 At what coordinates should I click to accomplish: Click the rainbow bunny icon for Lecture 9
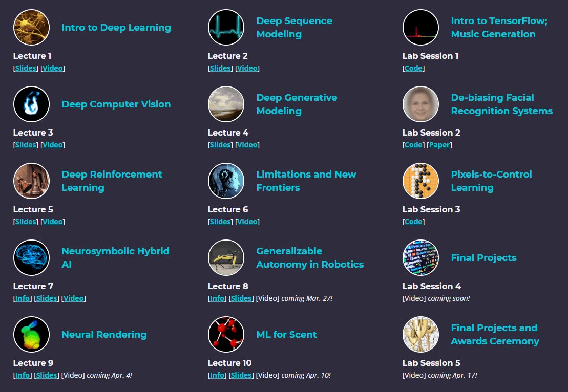(x=32, y=335)
